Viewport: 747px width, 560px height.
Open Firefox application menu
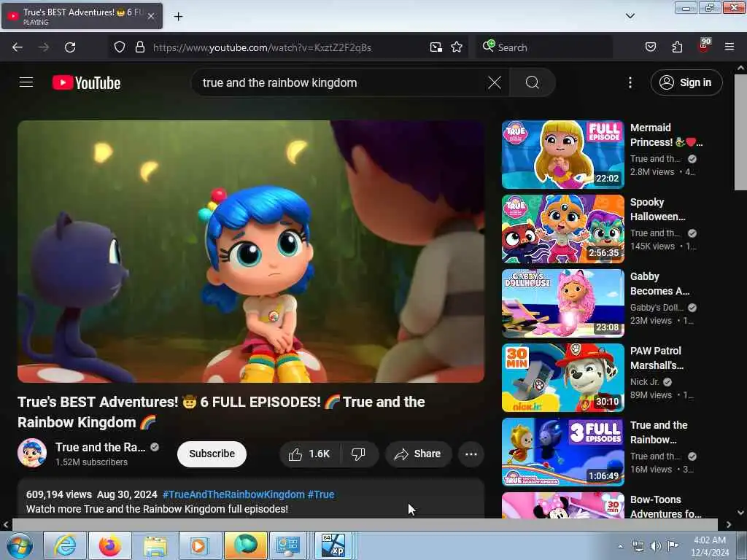[x=729, y=47]
